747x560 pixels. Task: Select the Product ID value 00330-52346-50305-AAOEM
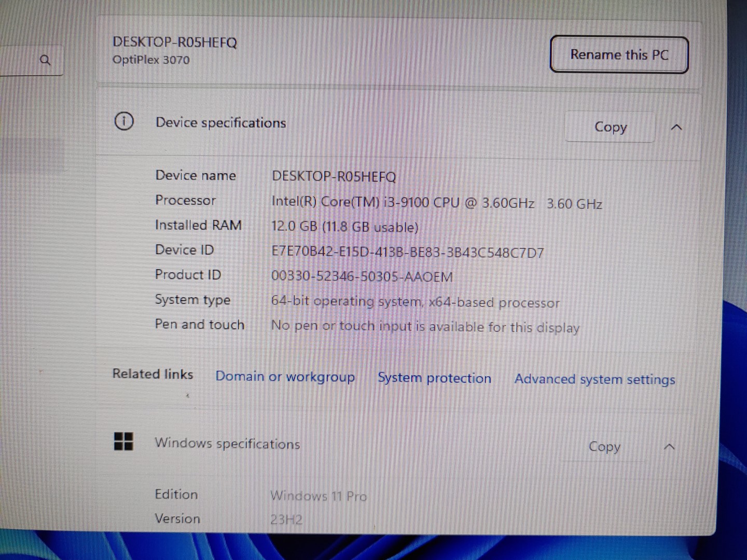(x=362, y=276)
